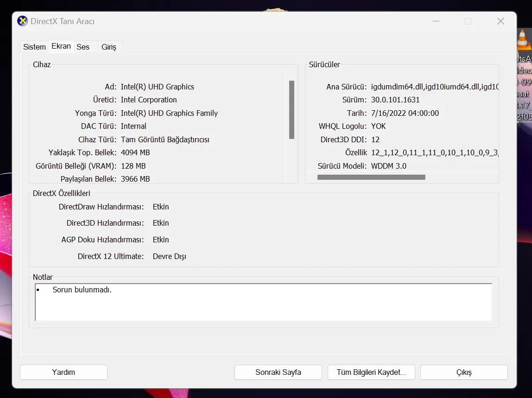Click 'Intel(R) UHD Graphics Family' Yonga Türü value
The width and height of the screenshot is (532, 398).
coord(169,114)
